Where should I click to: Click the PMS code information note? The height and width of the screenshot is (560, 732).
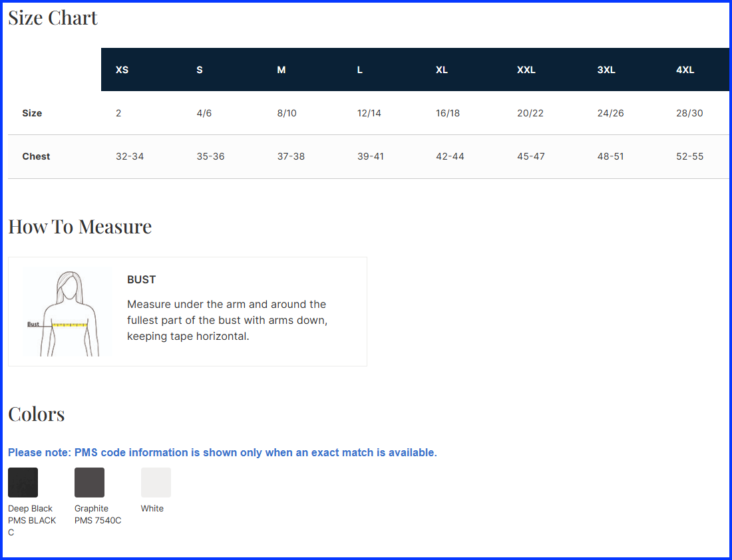click(222, 453)
